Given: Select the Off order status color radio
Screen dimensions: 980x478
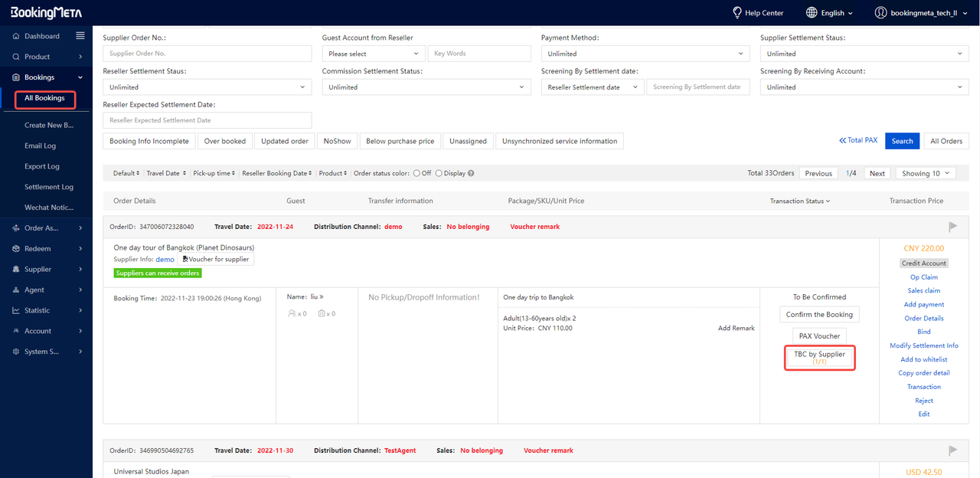Looking at the screenshot, I should click(x=416, y=173).
